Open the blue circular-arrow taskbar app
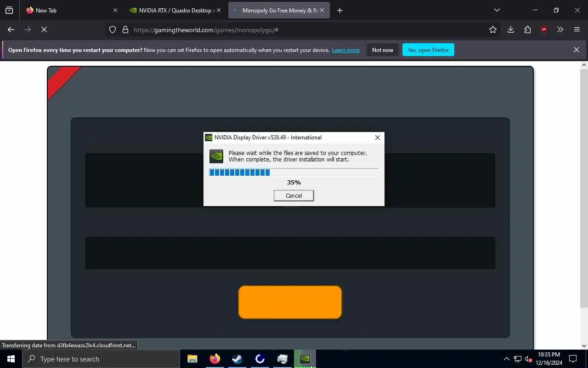This screenshot has height=368, width=588. (x=260, y=359)
